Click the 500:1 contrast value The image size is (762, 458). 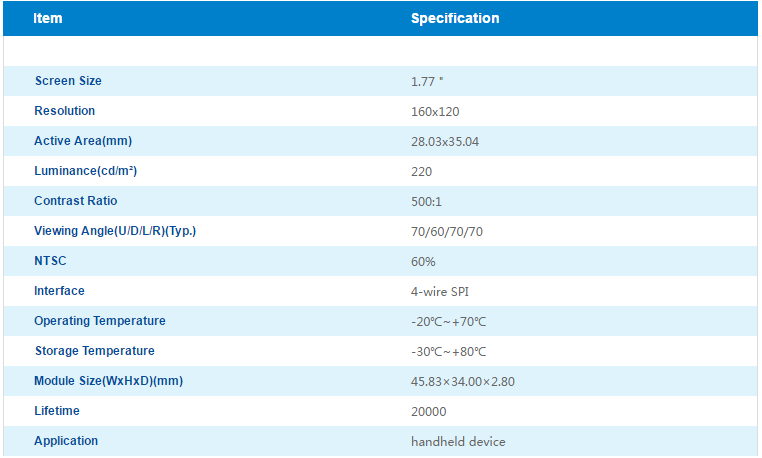pyautogui.click(x=426, y=202)
